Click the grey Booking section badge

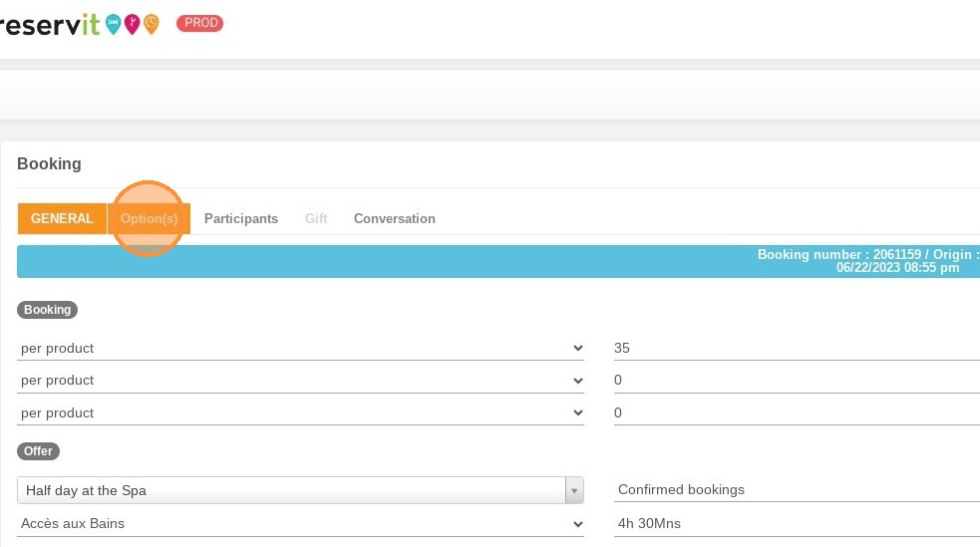pyautogui.click(x=48, y=310)
